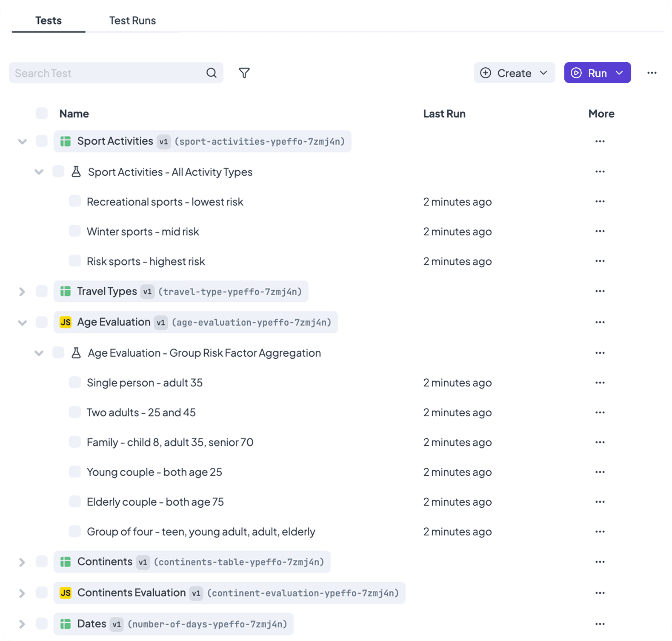Click Age Evaluation JS icon
Viewport: 672px width, 641px height.
click(x=66, y=322)
